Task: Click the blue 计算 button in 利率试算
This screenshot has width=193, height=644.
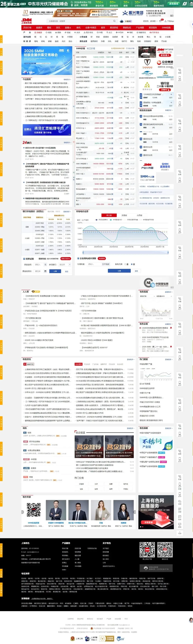Action: click(55, 271)
